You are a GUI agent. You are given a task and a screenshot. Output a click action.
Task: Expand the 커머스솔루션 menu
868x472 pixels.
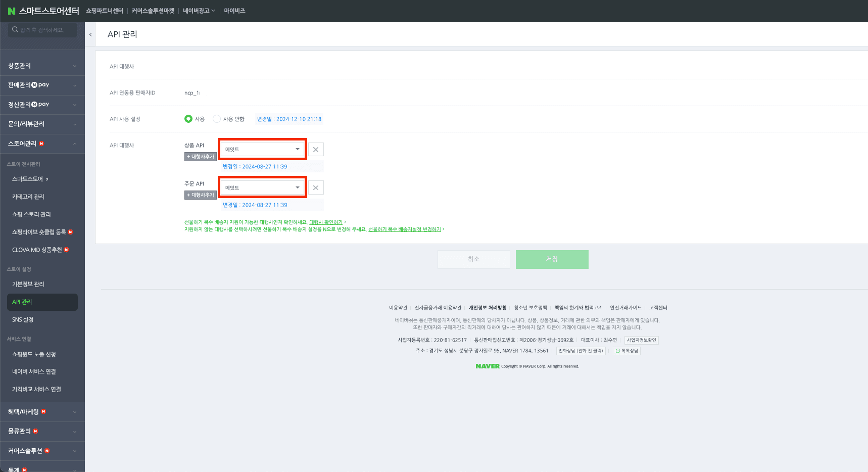[42, 451]
